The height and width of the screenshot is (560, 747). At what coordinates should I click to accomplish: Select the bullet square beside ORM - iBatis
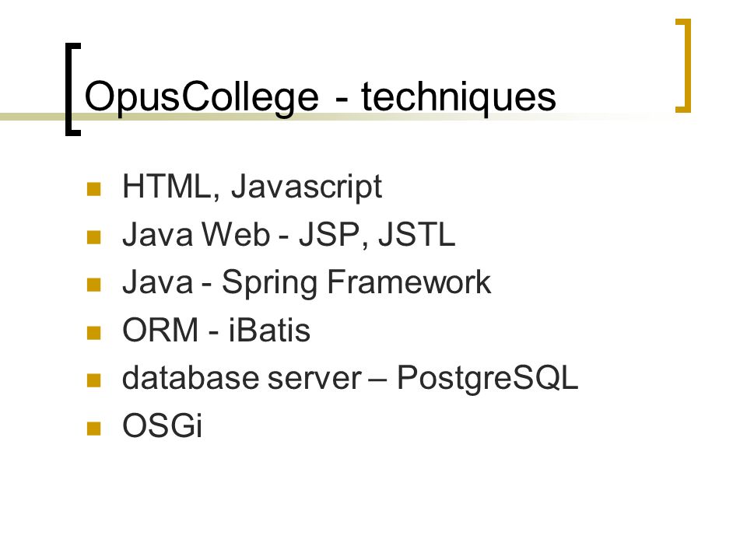click(94, 333)
